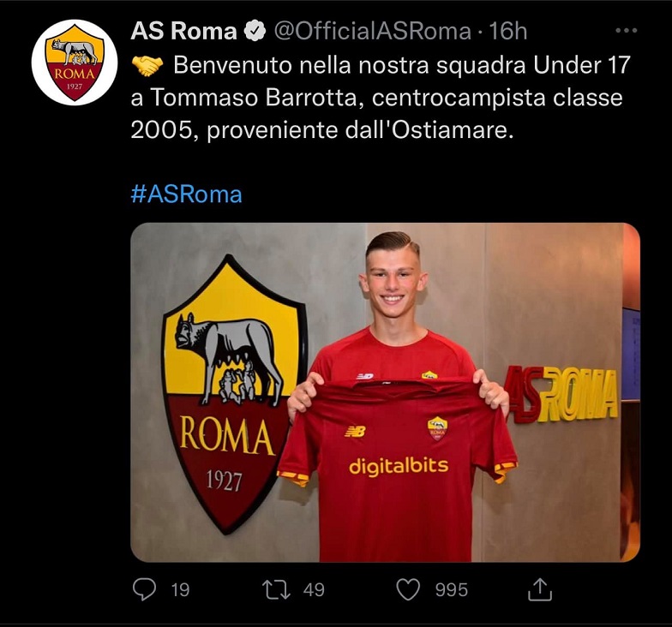
Task: Enlarge the photo of player holding jersey
Action: pos(386,392)
